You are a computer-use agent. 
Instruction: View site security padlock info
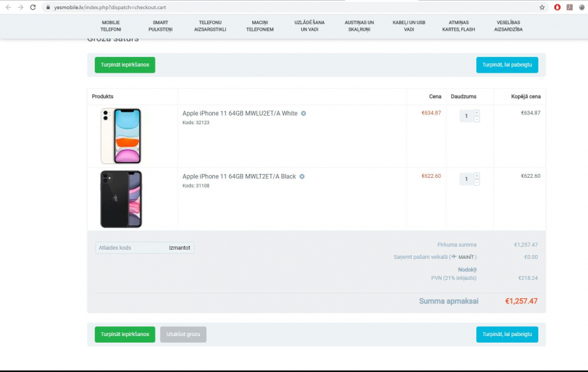48,7
